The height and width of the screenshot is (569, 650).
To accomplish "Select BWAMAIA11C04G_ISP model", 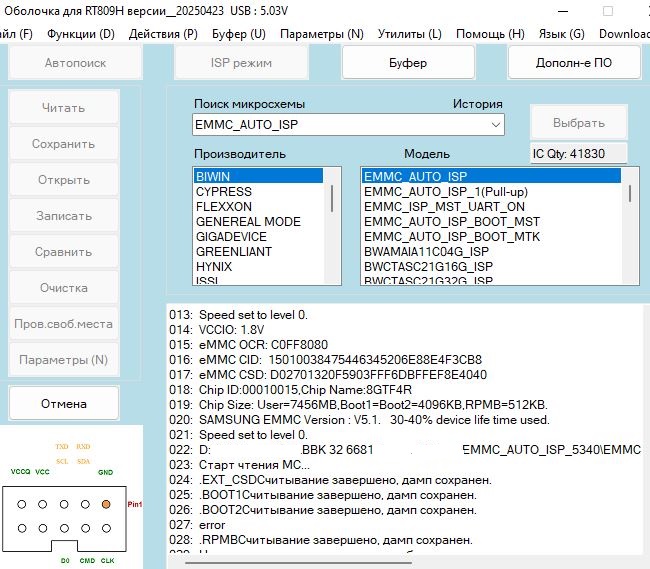I will point(491,252).
